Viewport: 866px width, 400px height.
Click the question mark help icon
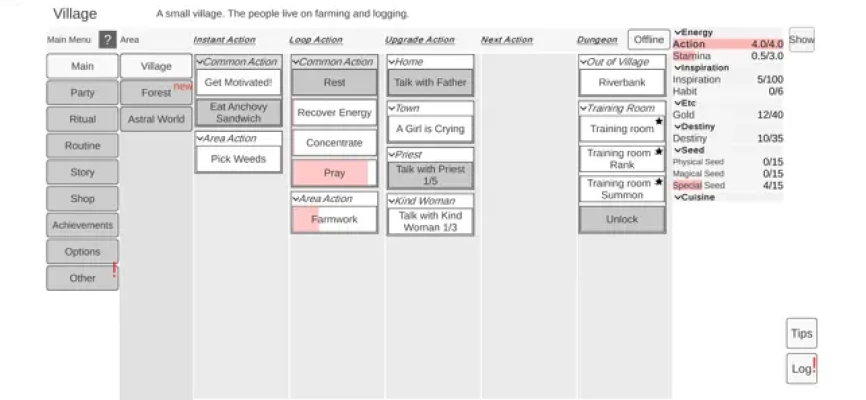[107, 40]
